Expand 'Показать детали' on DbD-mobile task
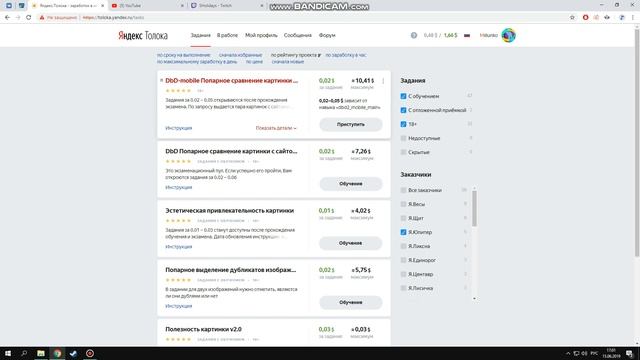 tap(276, 128)
